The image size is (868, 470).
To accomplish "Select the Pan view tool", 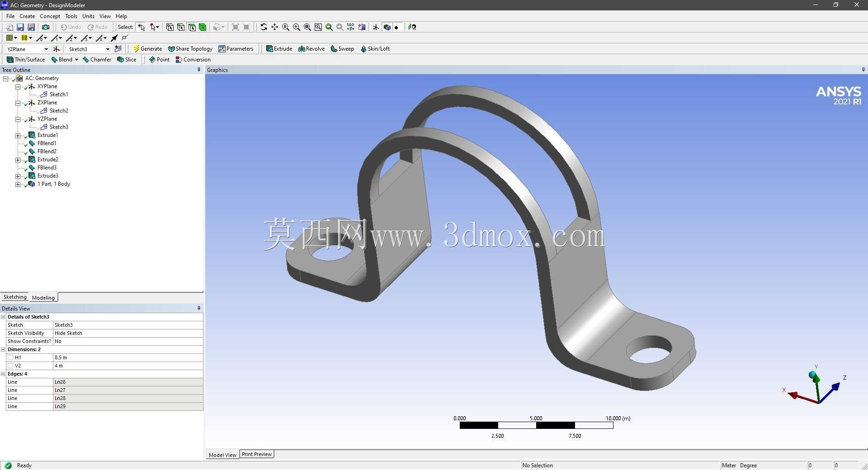I will tap(274, 27).
